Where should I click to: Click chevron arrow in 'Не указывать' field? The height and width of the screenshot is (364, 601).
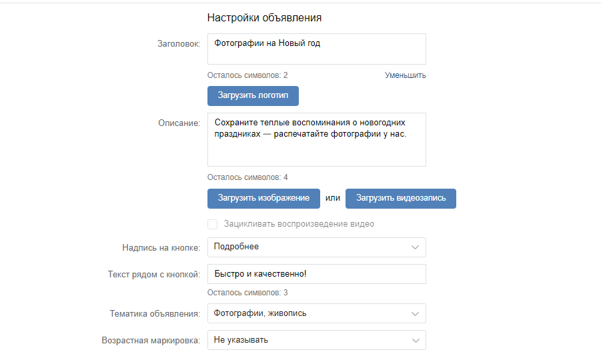coord(415,341)
